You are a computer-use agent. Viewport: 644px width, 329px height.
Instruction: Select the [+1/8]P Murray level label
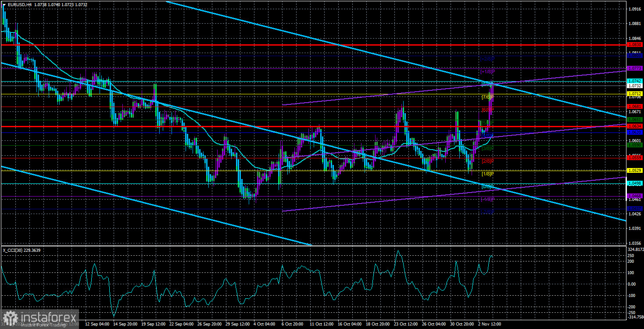pos(488,72)
